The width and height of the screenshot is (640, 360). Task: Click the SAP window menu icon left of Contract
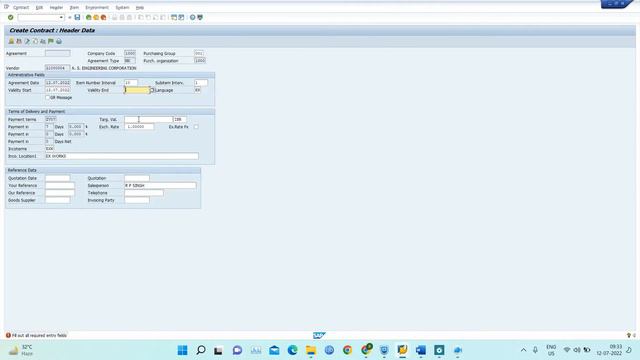tap(6, 7)
